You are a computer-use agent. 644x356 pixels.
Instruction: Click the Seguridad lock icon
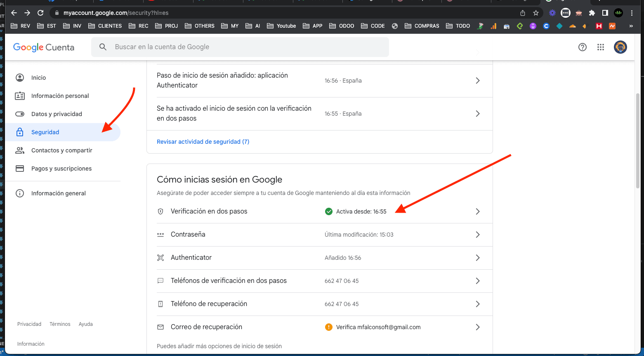coord(20,132)
